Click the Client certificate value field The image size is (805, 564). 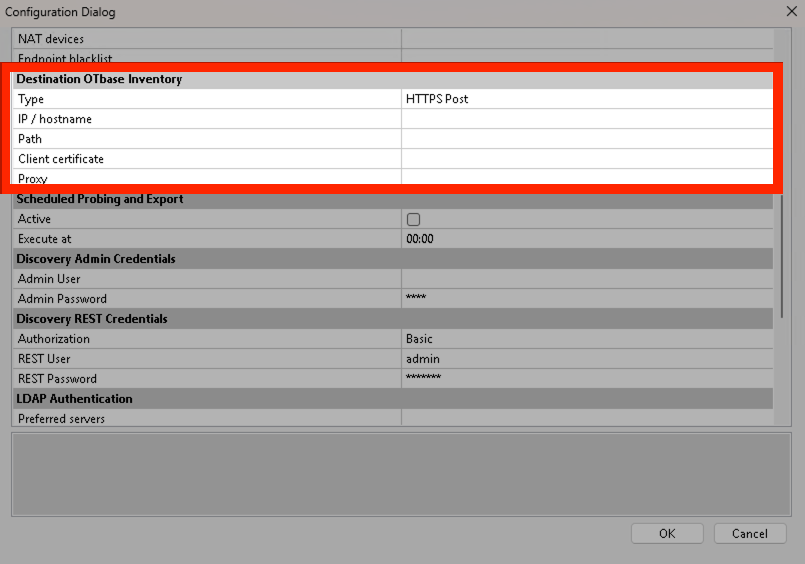587,159
